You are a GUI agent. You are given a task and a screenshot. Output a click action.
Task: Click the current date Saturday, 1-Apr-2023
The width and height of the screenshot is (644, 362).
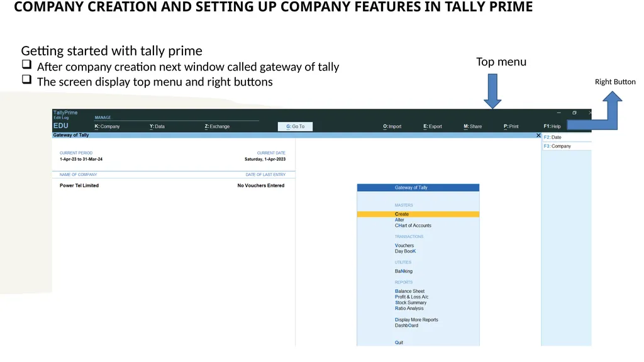coord(265,159)
